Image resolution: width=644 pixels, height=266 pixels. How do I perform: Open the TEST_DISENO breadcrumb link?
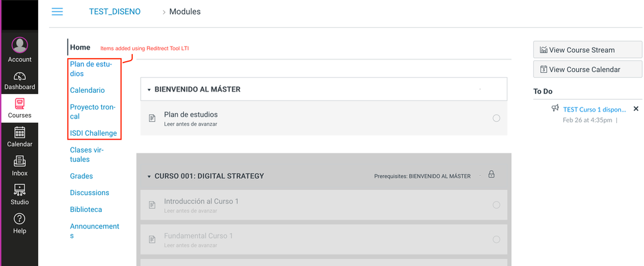pos(114,12)
